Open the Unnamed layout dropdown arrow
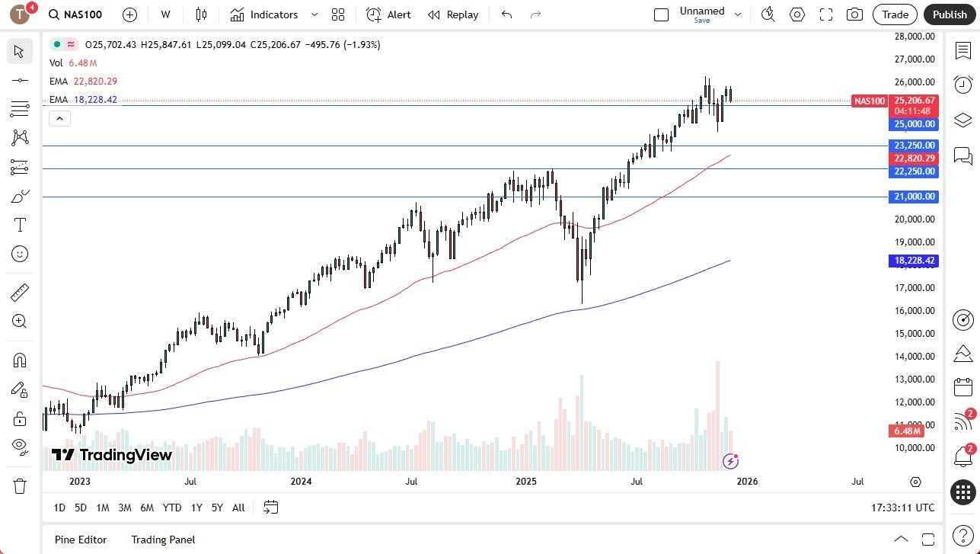 point(737,14)
